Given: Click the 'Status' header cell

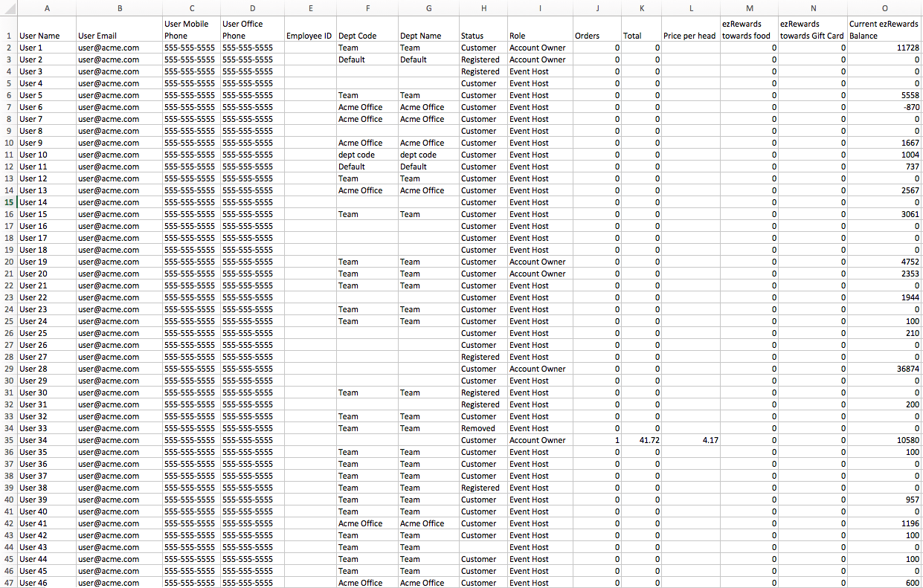Looking at the screenshot, I should click(x=483, y=29).
